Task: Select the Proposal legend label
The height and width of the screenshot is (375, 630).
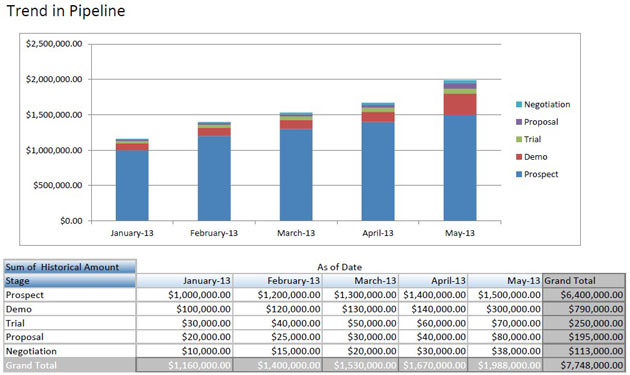Action: click(541, 122)
